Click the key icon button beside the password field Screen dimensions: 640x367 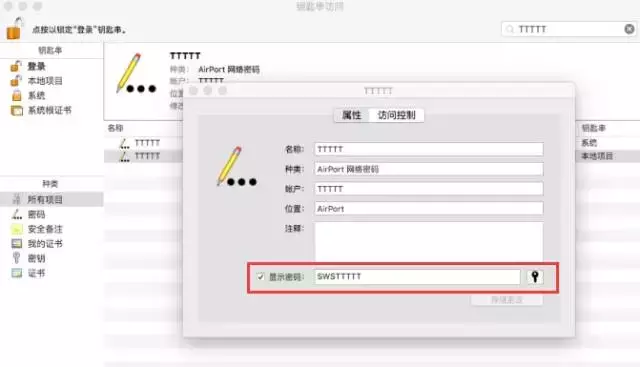tap(535, 276)
